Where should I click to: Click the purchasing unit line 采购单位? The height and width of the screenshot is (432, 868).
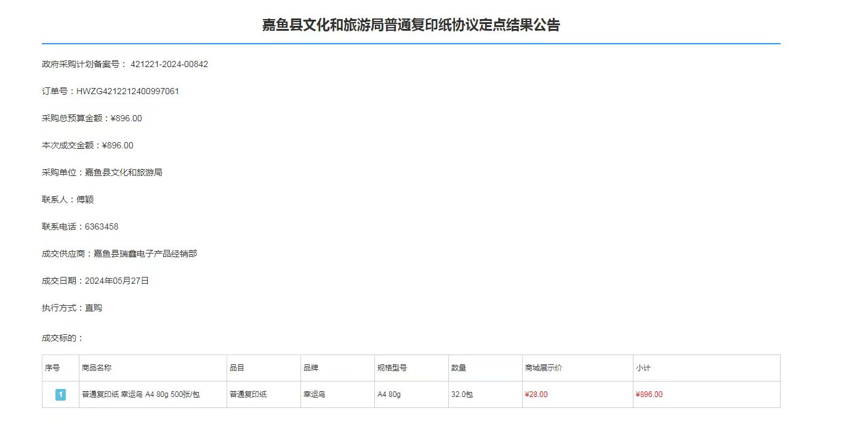tap(102, 172)
